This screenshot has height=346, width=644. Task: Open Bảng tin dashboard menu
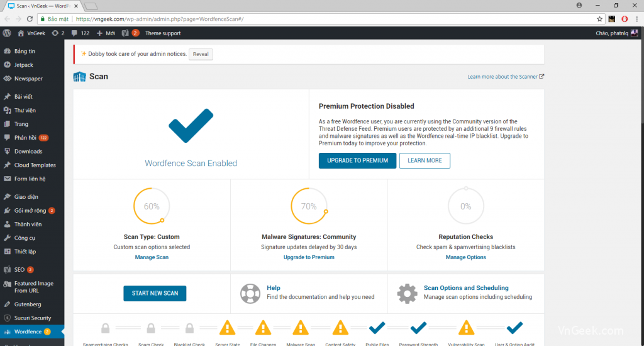tap(32, 52)
